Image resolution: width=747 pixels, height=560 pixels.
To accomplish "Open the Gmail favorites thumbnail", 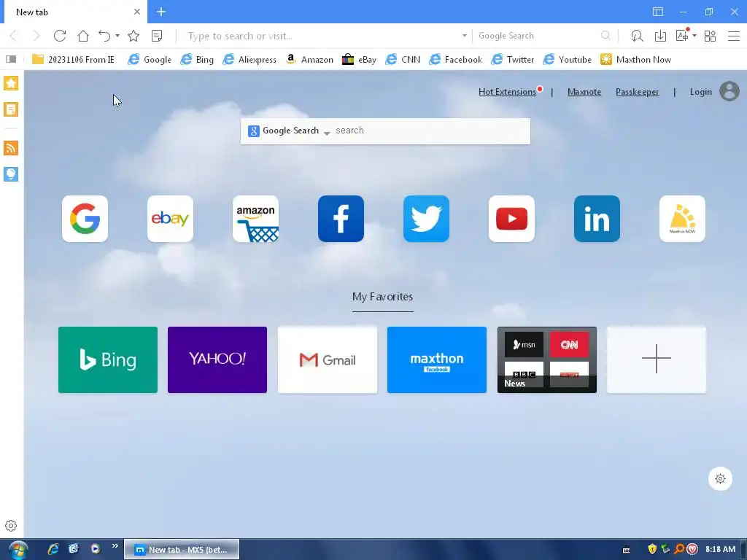I will tap(328, 359).
